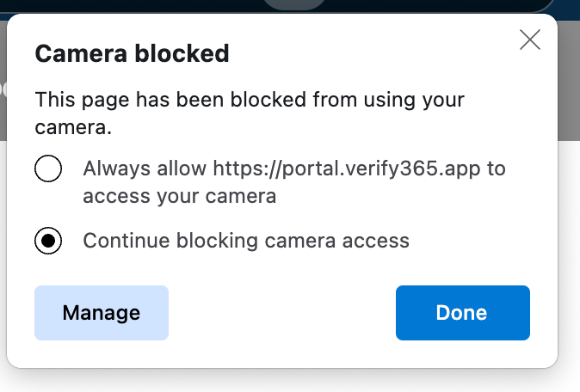Viewport: 580px width, 392px height.
Task: Keep camera access blocked via the filled radio
Action: coord(48,241)
